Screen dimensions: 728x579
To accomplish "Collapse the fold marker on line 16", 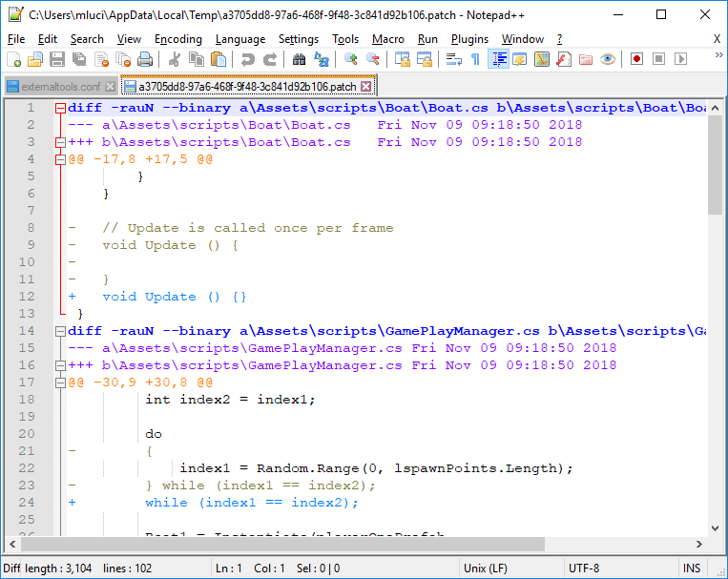I will coord(60,365).
